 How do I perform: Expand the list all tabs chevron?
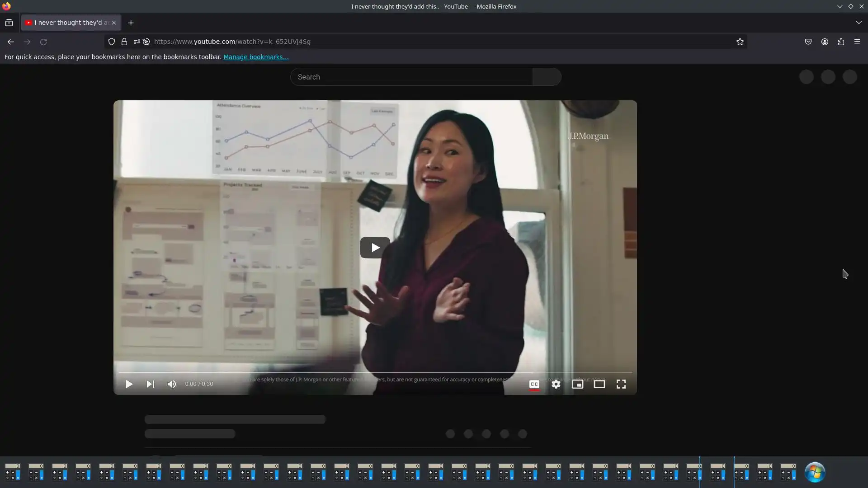(859, 23)
